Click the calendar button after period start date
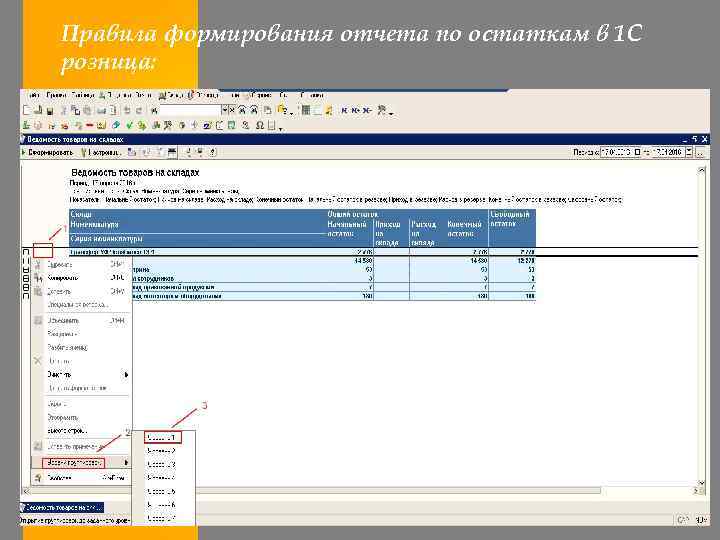 tap(637, 152)
